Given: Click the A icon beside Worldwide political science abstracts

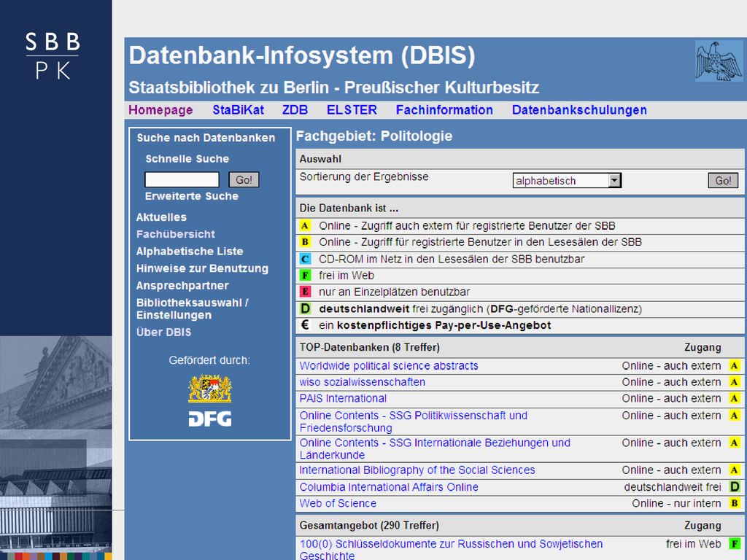Looking at the screenshot, I should click(735, 366).
